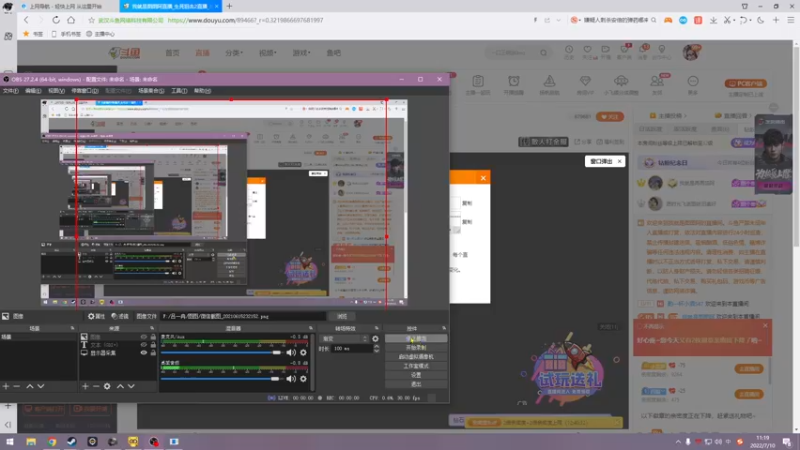The height and width of the screenshot is (450, 800).
Task: Open OBS Docks menu
Action: click(85, 91)
